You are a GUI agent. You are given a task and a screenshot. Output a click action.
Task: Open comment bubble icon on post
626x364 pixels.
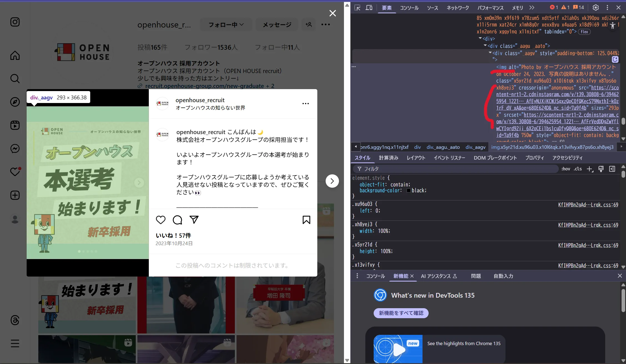(177, 220)
